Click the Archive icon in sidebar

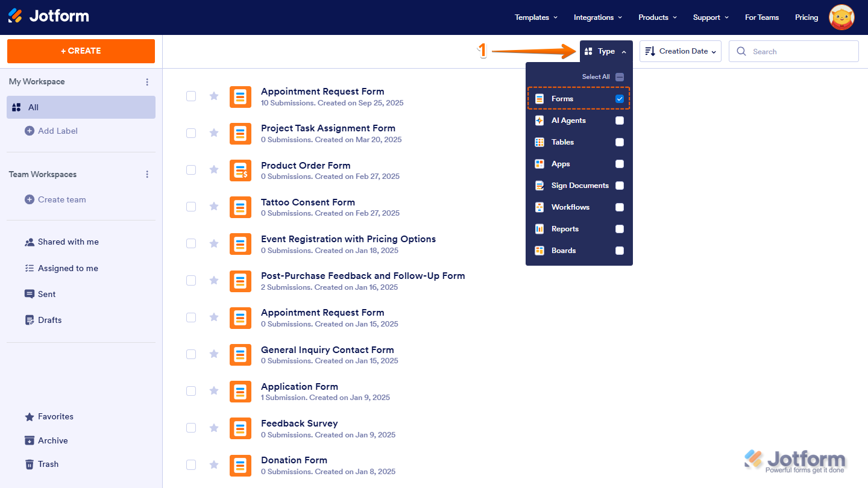tap(30, 440)
